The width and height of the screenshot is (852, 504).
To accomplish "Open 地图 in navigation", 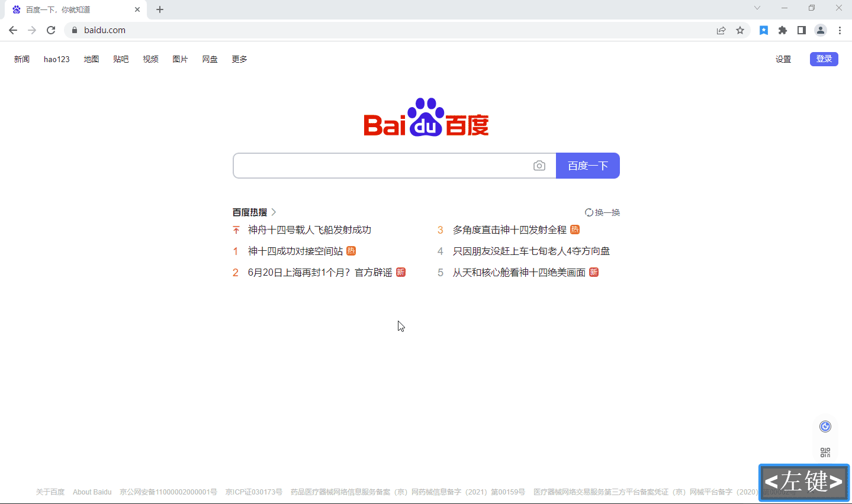I will (x=91, y=59).
